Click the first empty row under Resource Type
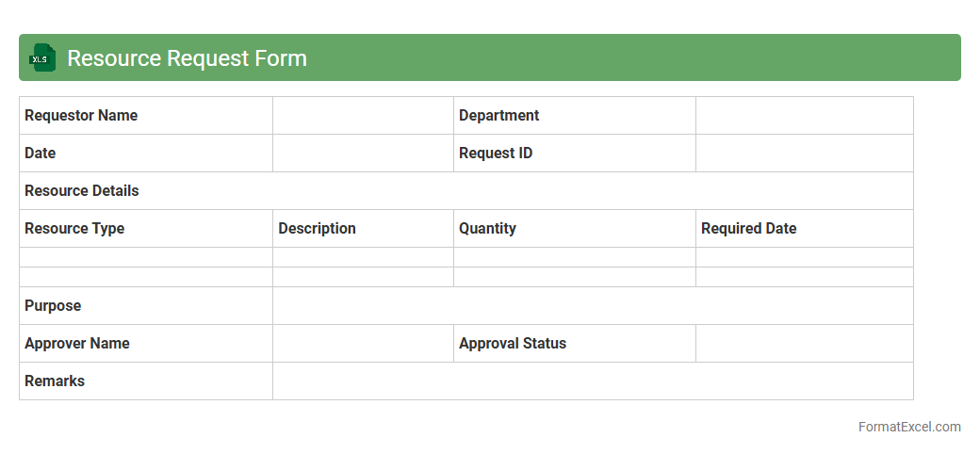 click(x=146, y=257)
